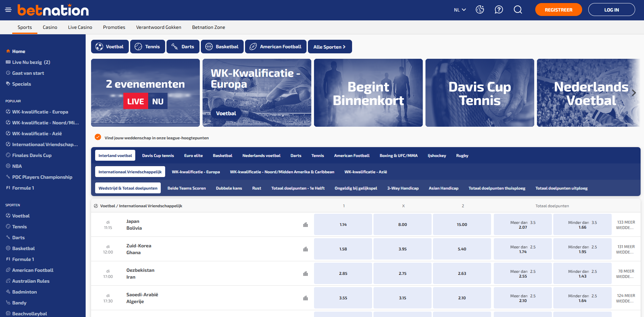Expand 78 meer weddenschappen for Oezbekistan match

pyautogui.click(x=626, y=274)
